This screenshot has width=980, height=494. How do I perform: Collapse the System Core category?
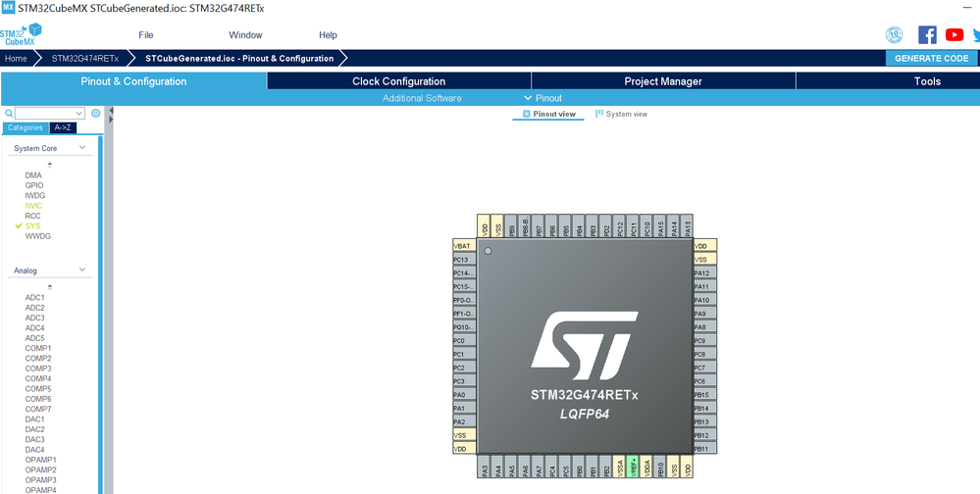81,147
